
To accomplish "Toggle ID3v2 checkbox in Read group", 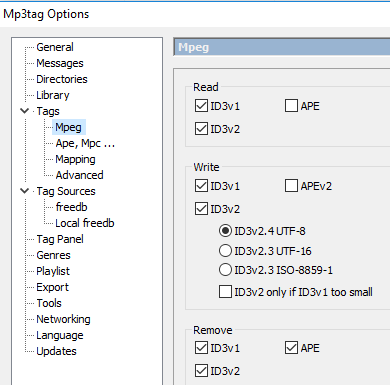I will 201,129.
